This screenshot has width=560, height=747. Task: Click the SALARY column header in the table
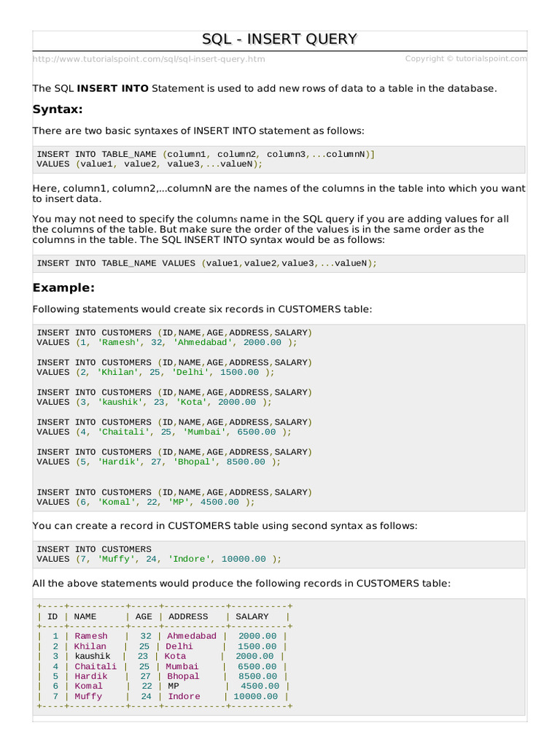coord(252,616)
